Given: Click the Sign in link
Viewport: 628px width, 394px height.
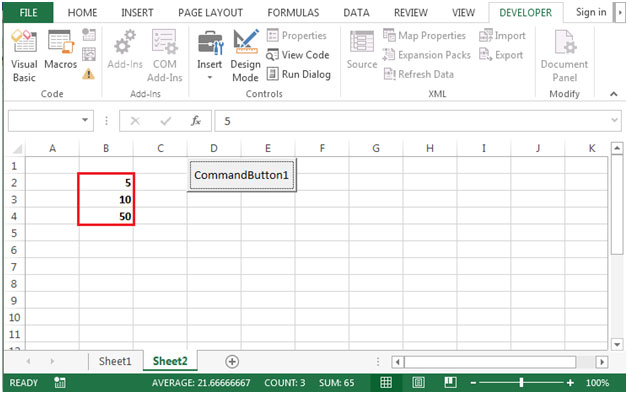Looking at the screenshot, I should tap(591, 12).
